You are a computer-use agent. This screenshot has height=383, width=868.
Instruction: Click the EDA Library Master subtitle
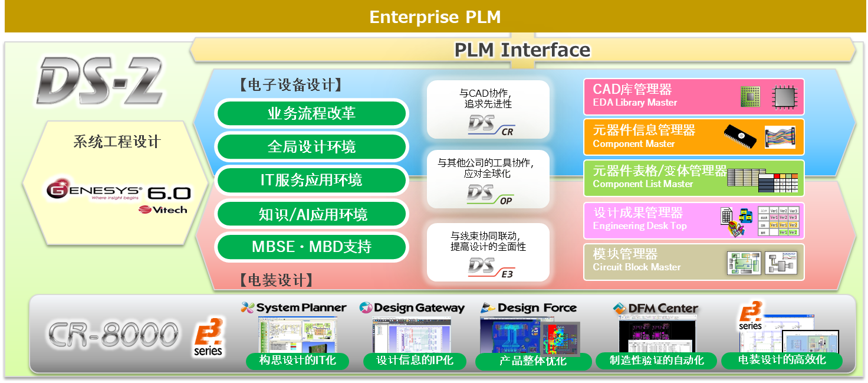634,103
